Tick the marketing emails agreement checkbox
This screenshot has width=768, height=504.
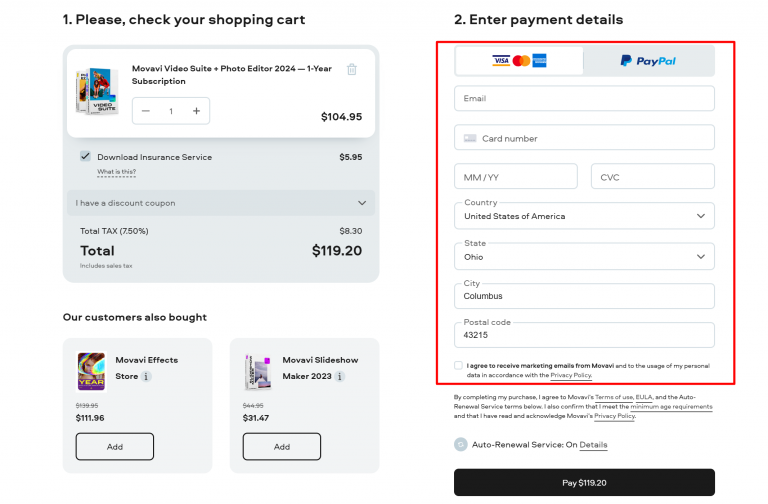tap(458, 366)
